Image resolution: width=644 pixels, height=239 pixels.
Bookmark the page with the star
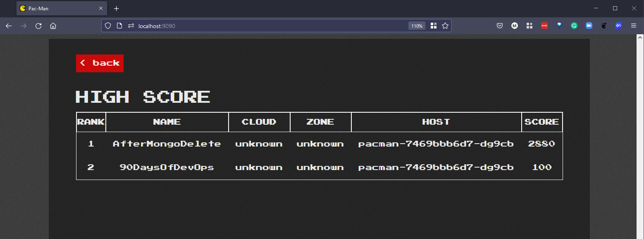(x=445, y=26)
